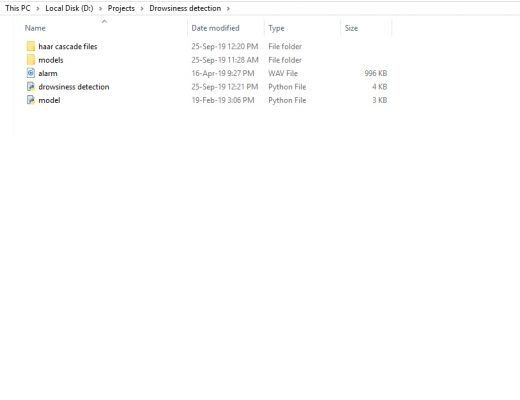
Task: Open the haar cascade files folder icon
Action: (31, 46)
